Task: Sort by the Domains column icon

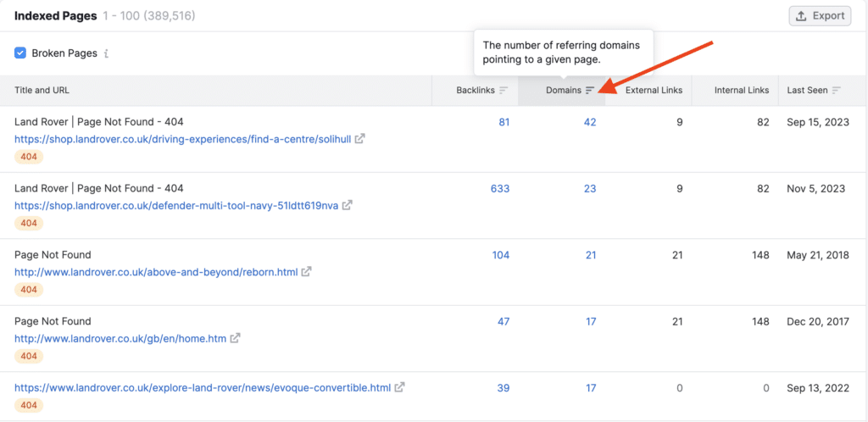Action: (590, 90)
